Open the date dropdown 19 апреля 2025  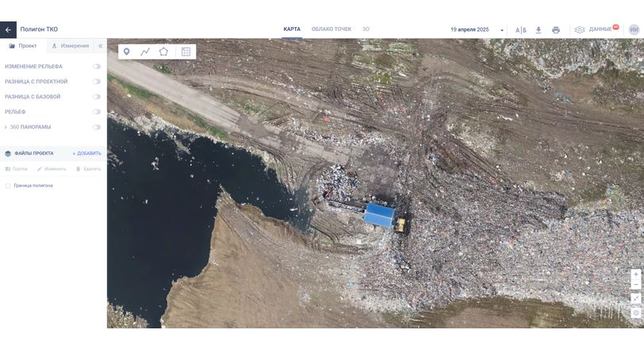(x=477, y=29)
